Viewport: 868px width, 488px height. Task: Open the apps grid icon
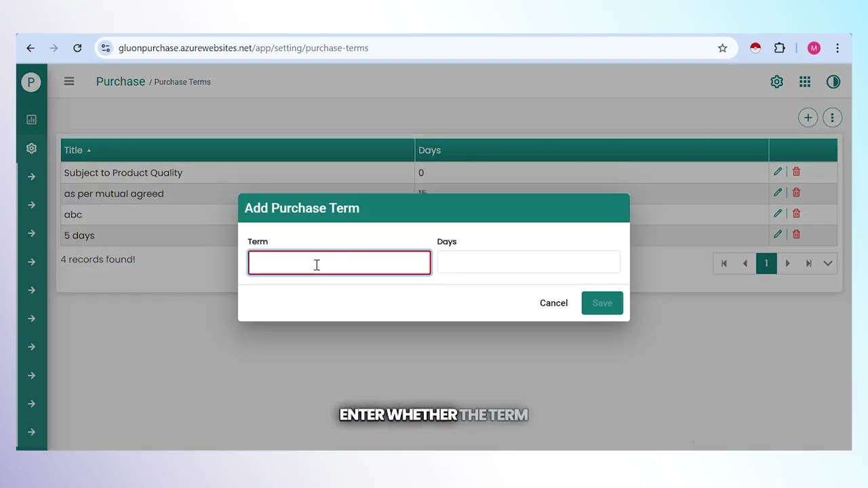tap(805, 82)
